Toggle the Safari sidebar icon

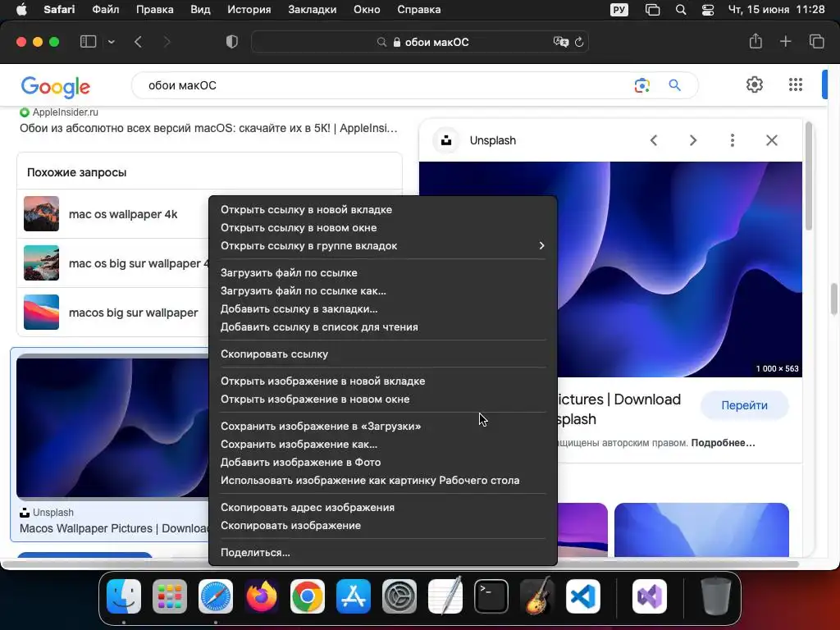pos(88,42)
